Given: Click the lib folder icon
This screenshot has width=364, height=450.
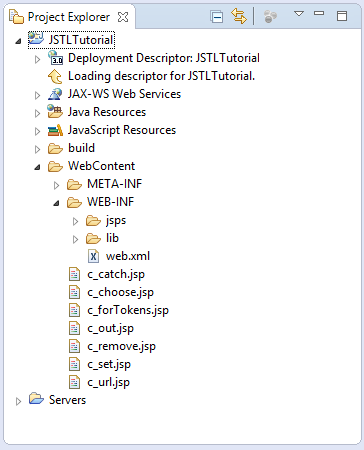Looking at the screenshot, I should 93,239.
